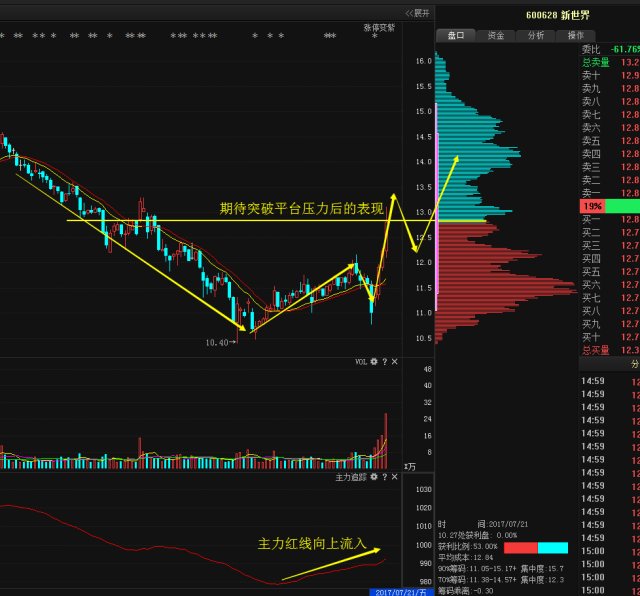This screenshot has height=596, width=640.
Task: Click the 获利比例 red-cyan profit bar
Action: [x=535, y=547]
